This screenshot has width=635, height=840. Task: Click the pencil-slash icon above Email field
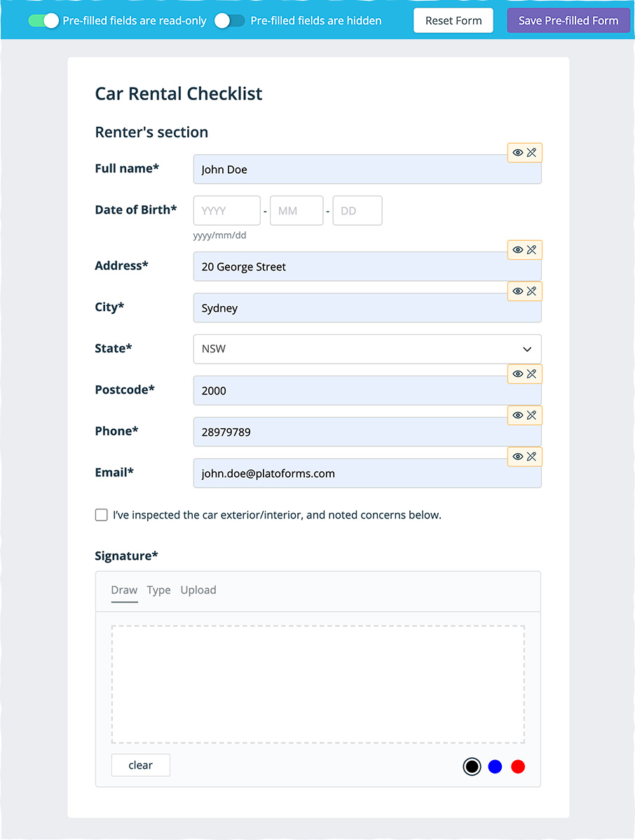(532, 457)
